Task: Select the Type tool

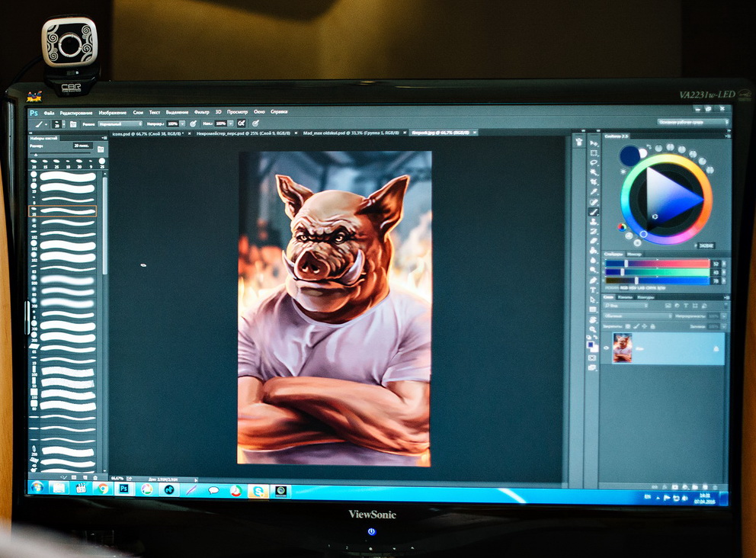Action: point(594,290)
